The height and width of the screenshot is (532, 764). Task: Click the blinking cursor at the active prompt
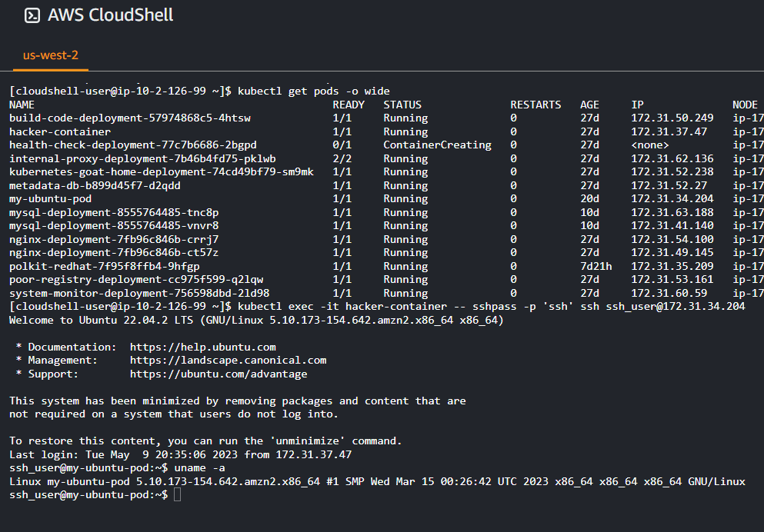tap(178, 494)
